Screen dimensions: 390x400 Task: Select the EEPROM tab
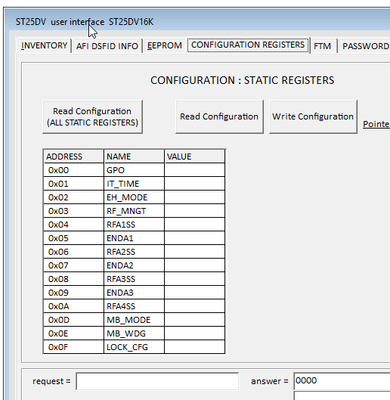point(165,46)
